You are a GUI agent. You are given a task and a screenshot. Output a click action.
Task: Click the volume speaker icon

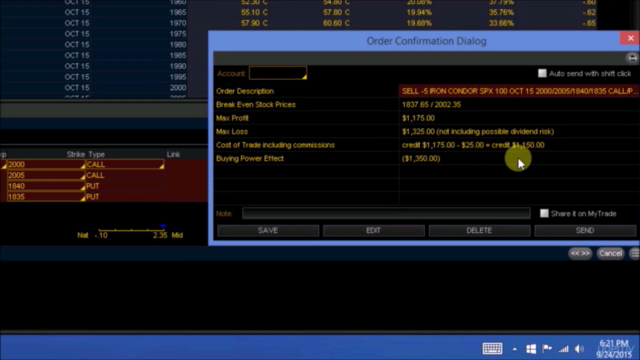(579, 349)
